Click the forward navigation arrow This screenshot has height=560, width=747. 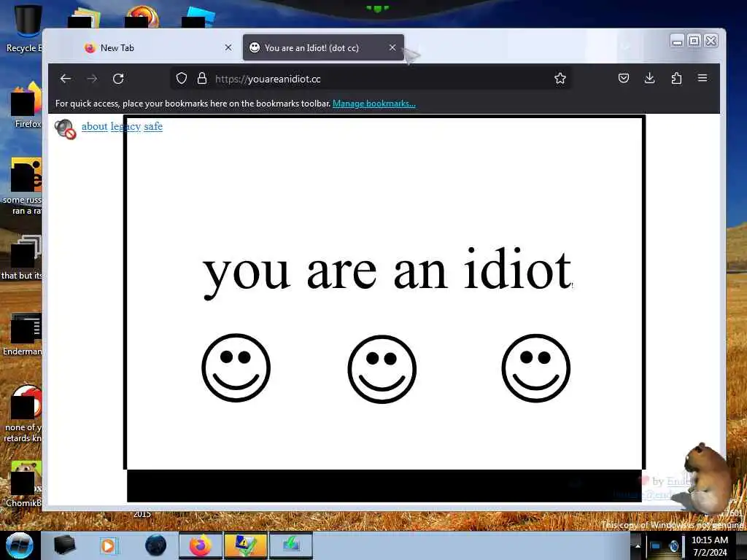tap(92, 79)
